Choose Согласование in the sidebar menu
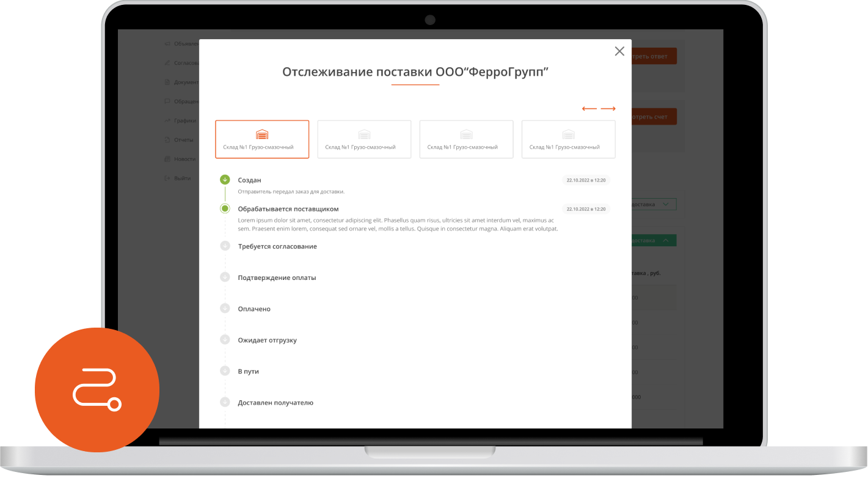 pos(169,62)
